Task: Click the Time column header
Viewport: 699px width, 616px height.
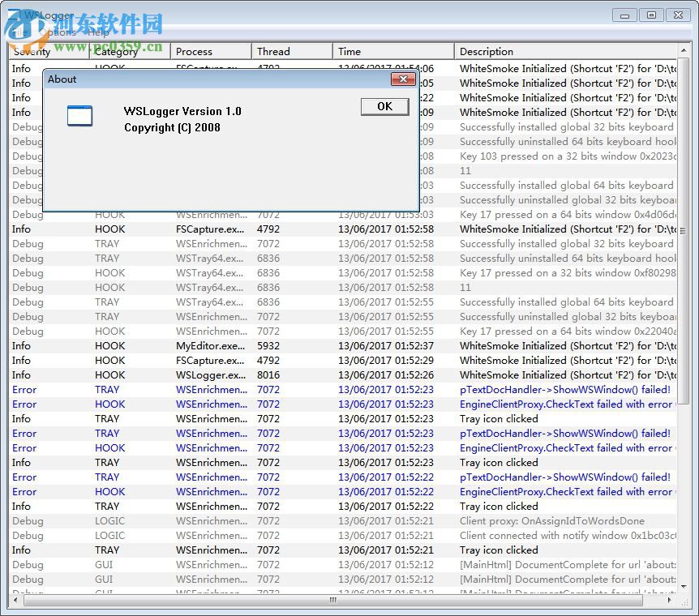Action: pyautogui.click(x=392, y=51)
